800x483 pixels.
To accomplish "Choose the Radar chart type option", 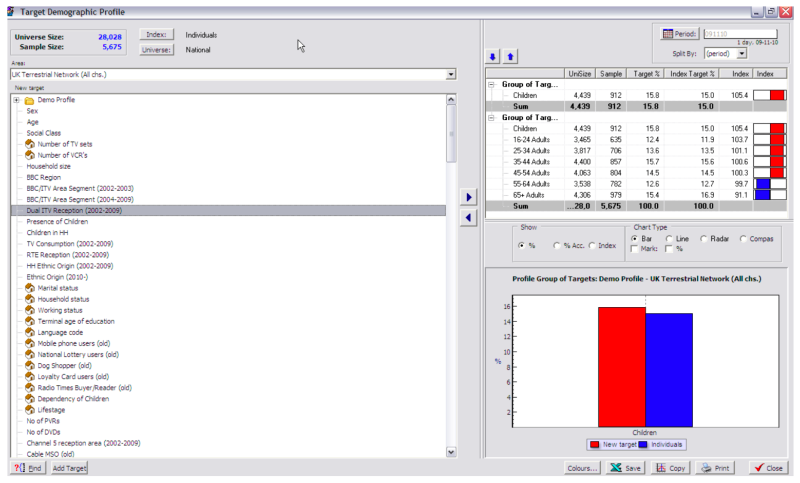I will (705, 239).
